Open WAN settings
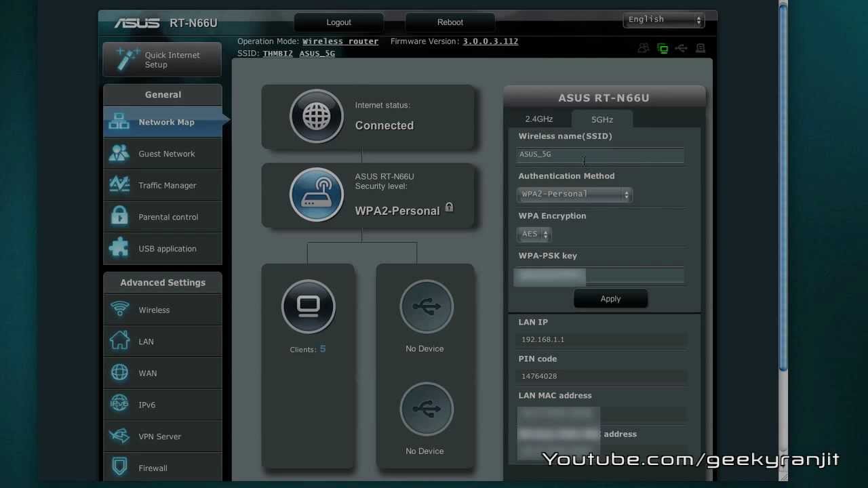Viewport: 868px width, 488px height. [163, 373]
